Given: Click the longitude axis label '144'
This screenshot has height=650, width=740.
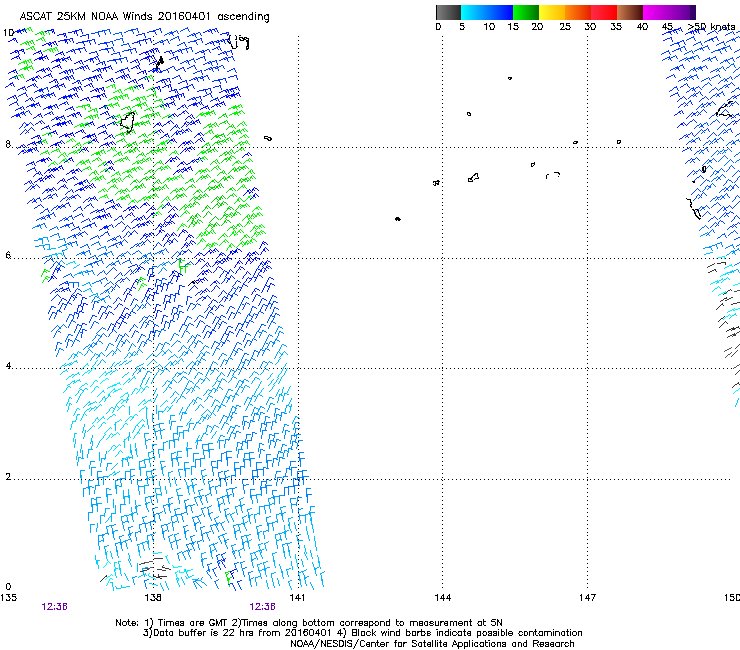Looking at the screenshot, I should 442,598.
